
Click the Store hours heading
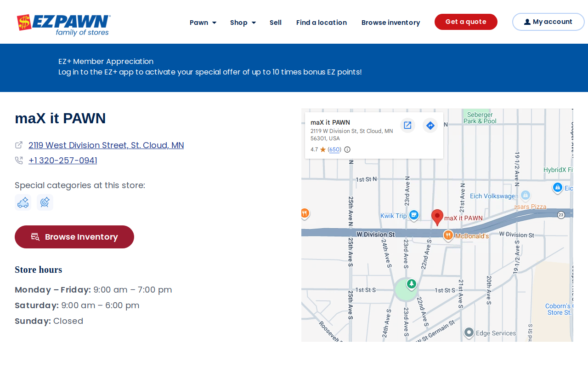(x=39, y=270)
